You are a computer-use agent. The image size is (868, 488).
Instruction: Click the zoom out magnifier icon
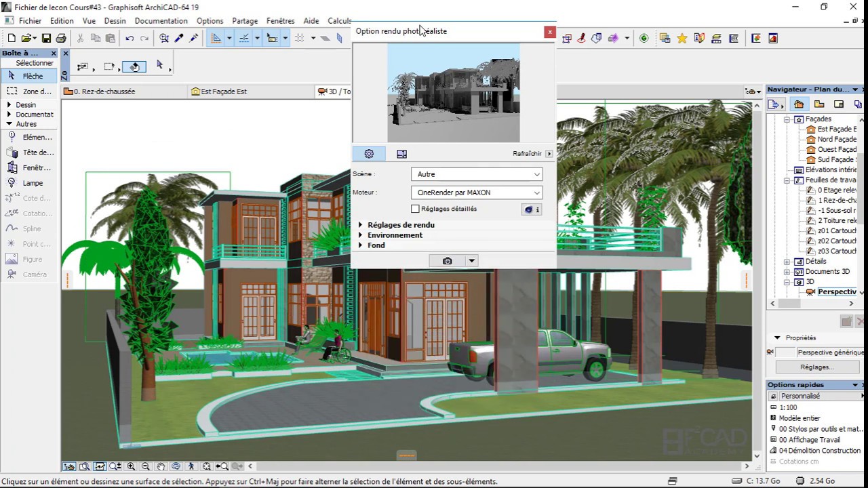coord(146,466)
